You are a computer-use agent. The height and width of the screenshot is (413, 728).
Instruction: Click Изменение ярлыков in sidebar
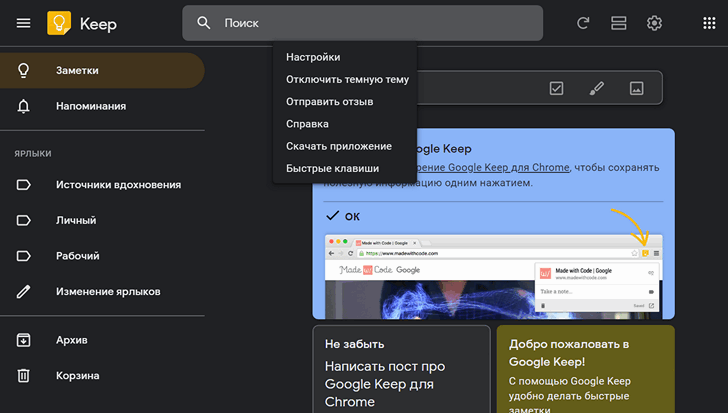click(x=102, y=291)
